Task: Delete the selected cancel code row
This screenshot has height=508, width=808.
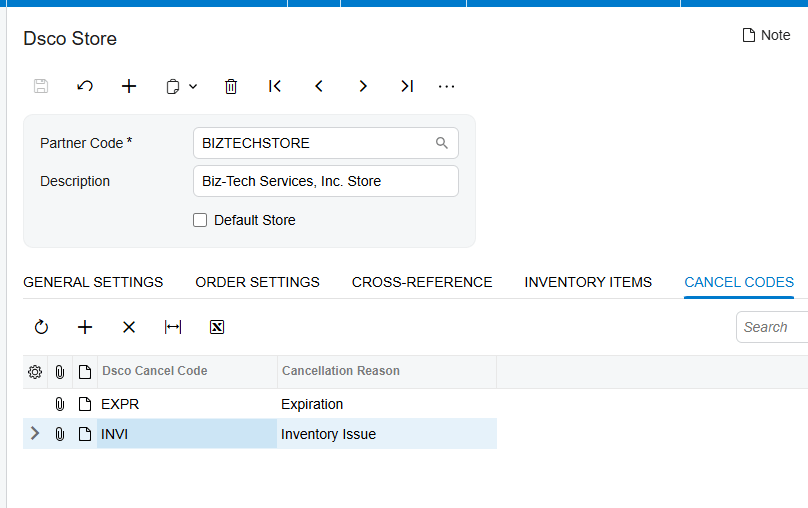Action: pyautogui.click(x=129, y=327)
